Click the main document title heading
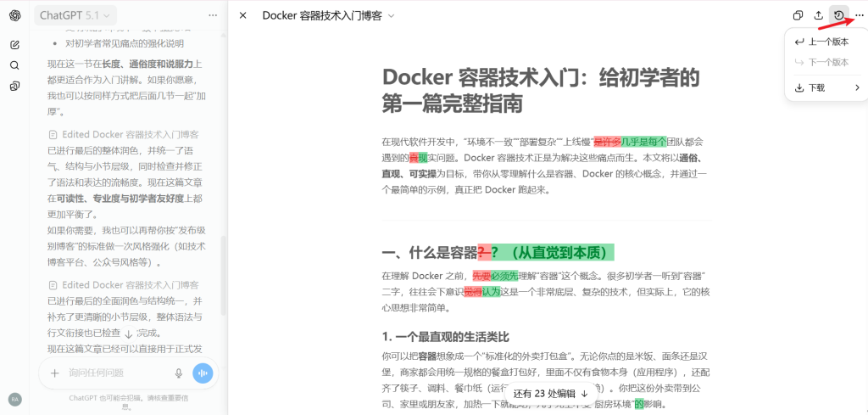868x415 pixels. (x=541, y=90)
